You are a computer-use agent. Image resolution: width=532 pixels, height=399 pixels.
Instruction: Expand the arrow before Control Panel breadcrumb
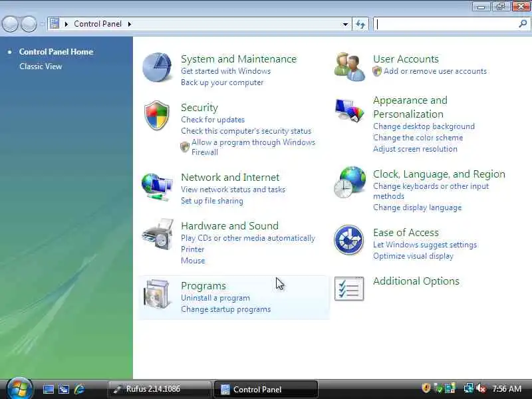click(66, 24)
